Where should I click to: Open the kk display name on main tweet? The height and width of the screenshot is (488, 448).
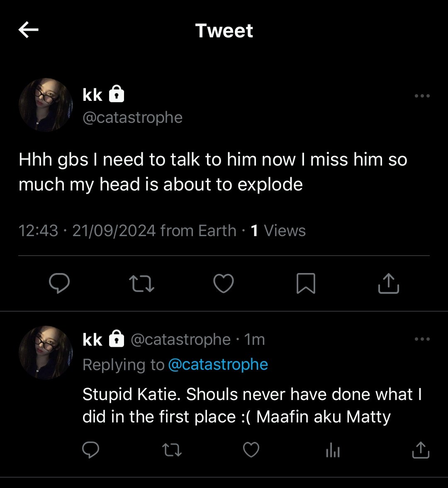pos(93,95)
